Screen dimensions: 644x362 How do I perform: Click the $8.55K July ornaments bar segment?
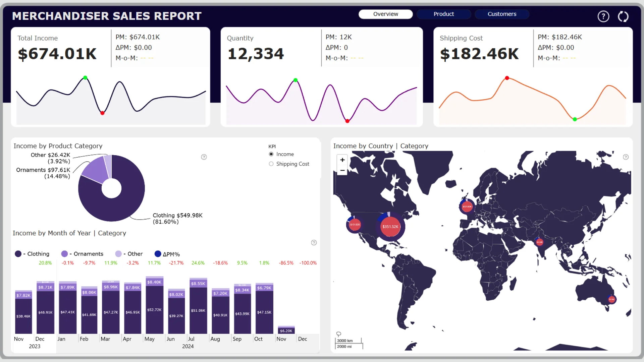198,283
